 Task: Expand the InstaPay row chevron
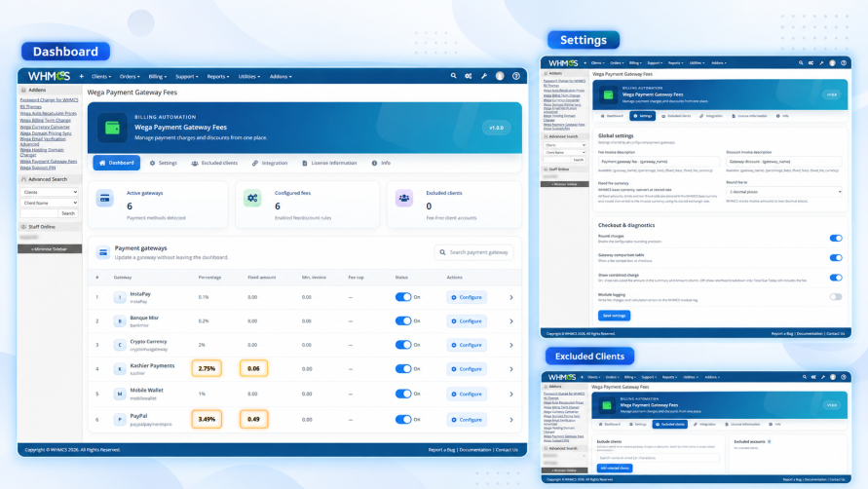click(510, 297)
